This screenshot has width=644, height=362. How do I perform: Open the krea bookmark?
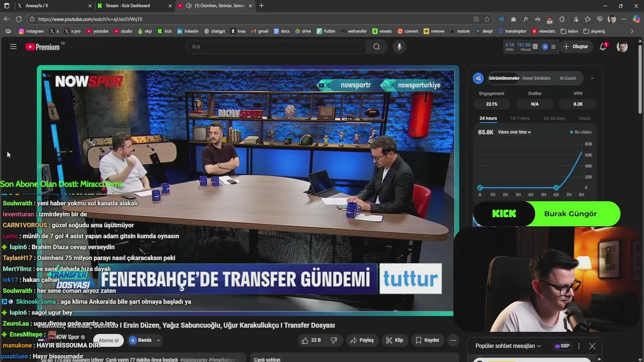click(x=238, y=31)
